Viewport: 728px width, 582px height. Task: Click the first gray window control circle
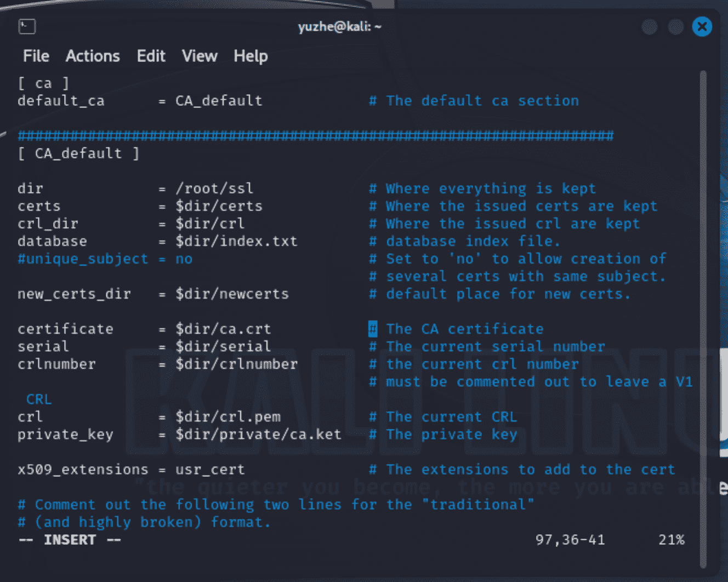click(x=650, y=26)
